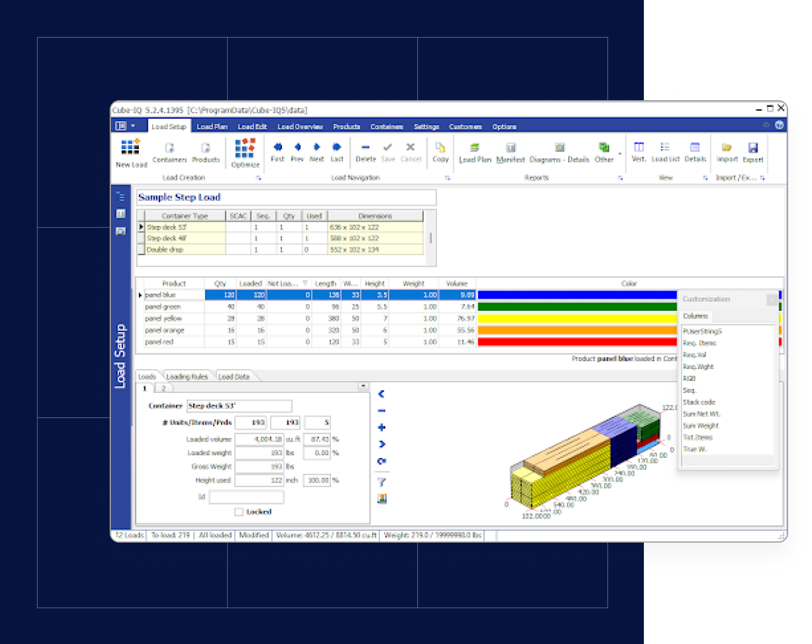812x644 pixels.
Task: Select load tab 2
Action: pyautogui.click(x=163, y=388)
